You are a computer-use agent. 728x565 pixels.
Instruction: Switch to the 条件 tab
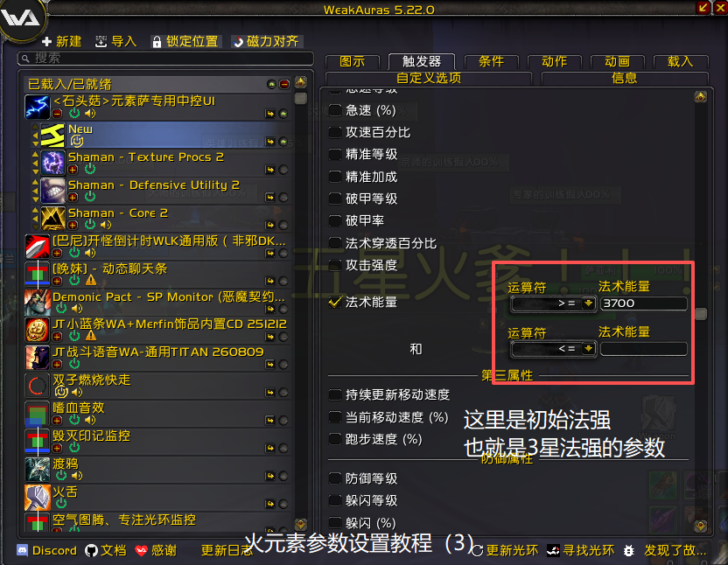coord(491,61)
